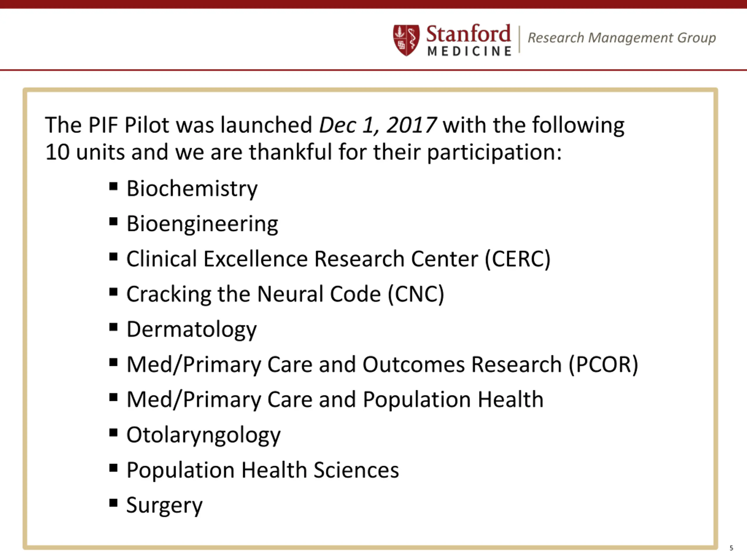Select Cracking the Neural Code (CNC)
The image size is (747, 560).
point(285,294)
